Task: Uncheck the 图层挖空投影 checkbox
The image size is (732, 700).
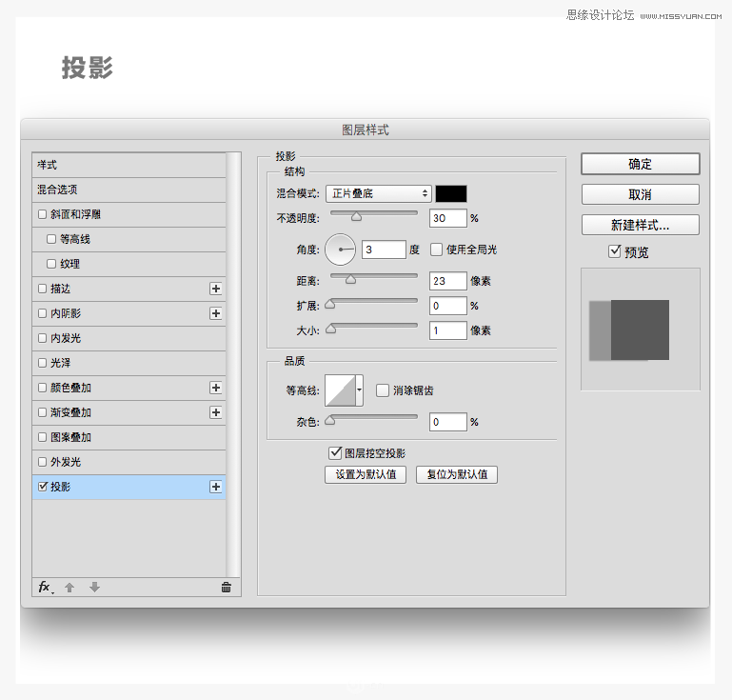Action: [335, 452]
